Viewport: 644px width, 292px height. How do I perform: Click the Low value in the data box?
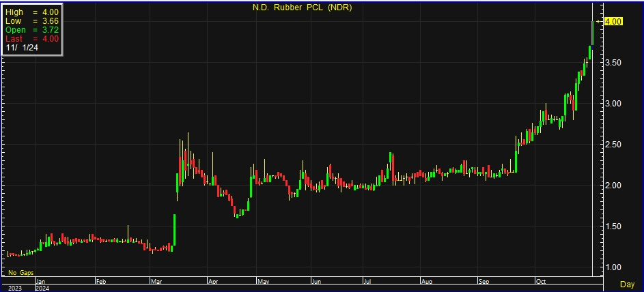(49, 21)
